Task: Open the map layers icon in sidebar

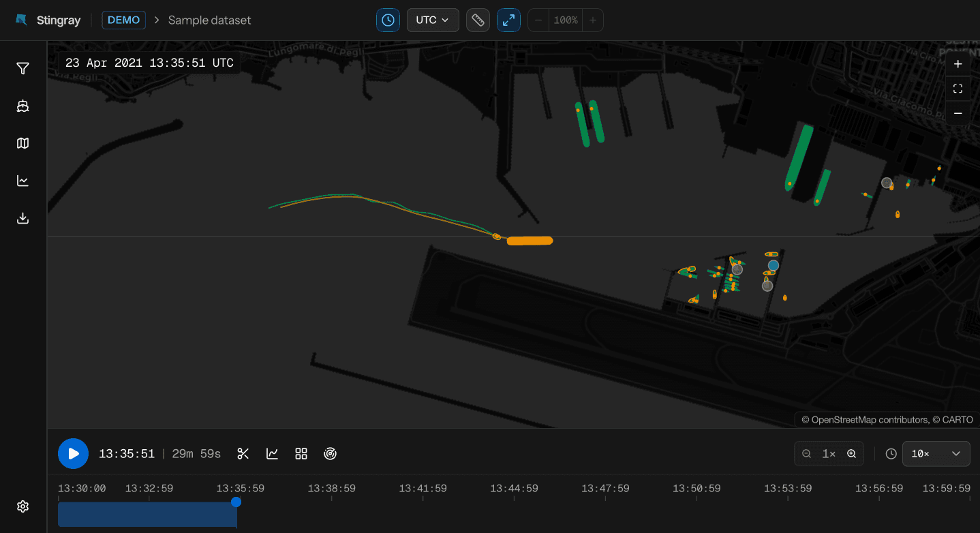Action: 22,143
